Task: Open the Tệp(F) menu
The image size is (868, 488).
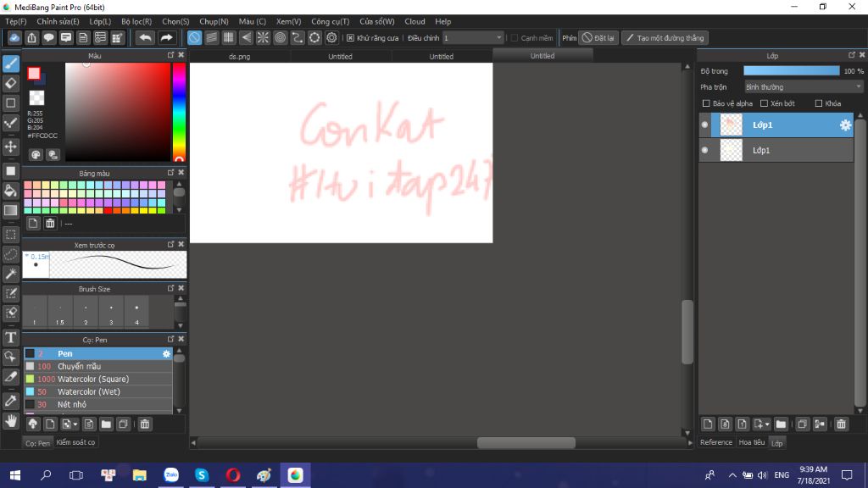Action: click(x=16, y=21)
